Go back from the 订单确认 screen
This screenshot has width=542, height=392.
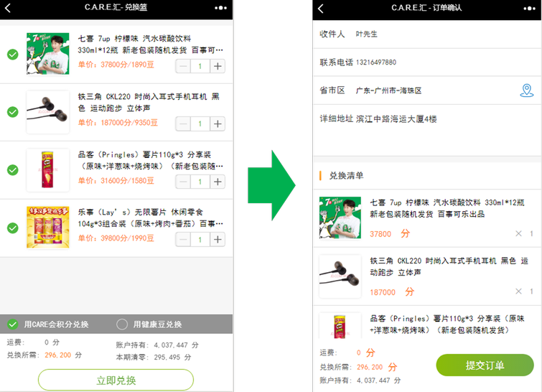click(321, 9)
